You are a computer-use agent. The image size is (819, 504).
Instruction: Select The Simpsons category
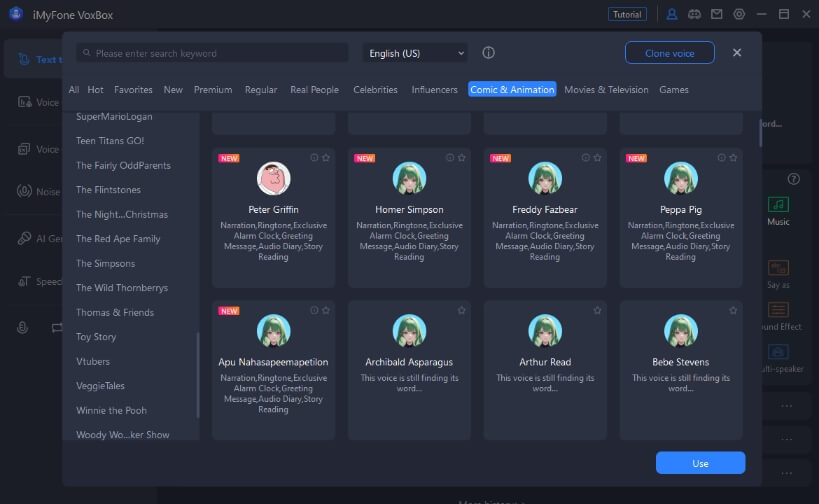pos(106,263)
